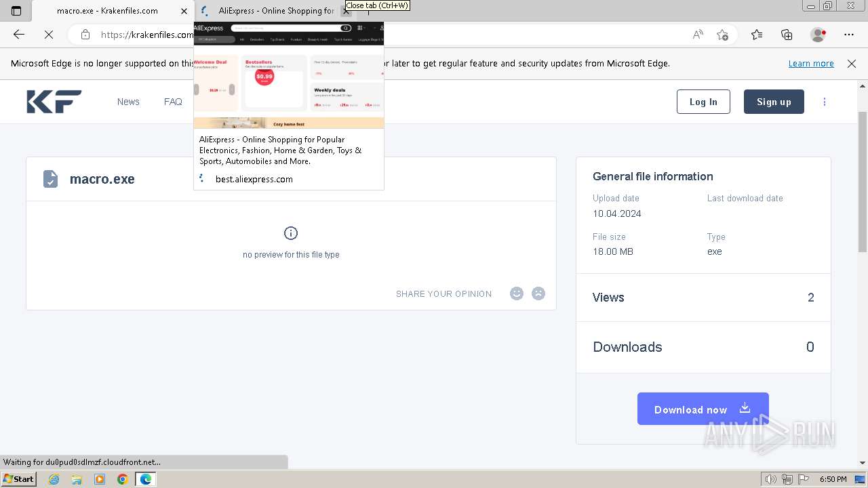Open the FAQ page
Viewport: 868px width, 488px height.
point(173,102)
